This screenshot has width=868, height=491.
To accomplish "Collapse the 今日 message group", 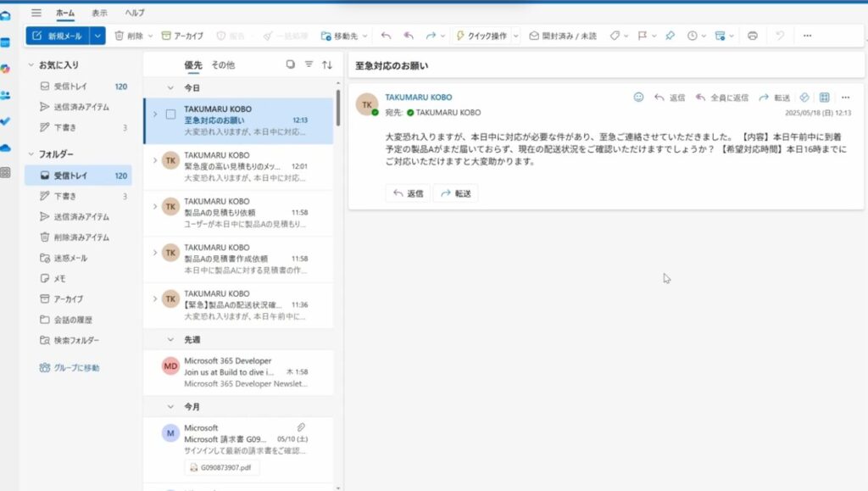I will coord(153,88).
